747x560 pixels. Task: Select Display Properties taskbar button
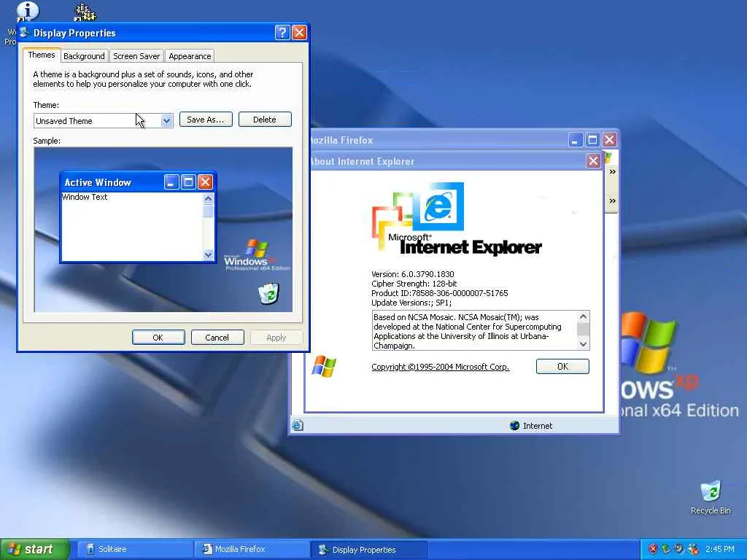point(368,549)
